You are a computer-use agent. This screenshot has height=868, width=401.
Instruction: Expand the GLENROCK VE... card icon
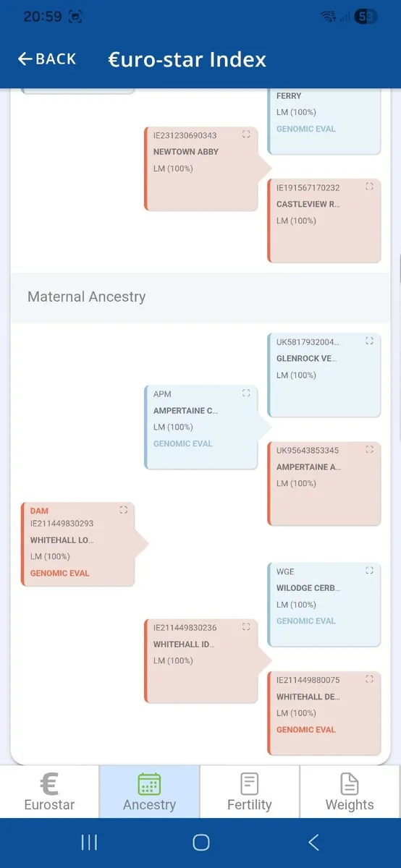point(369,341)
